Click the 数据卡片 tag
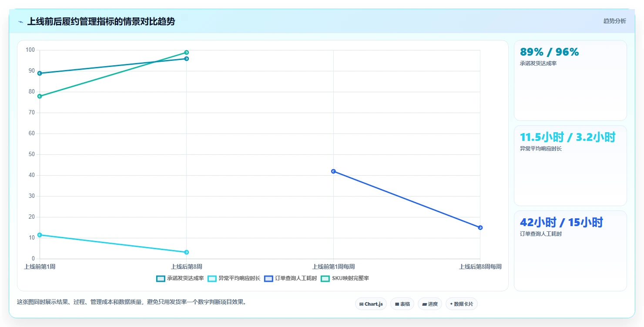 click(x=461, y=304)
